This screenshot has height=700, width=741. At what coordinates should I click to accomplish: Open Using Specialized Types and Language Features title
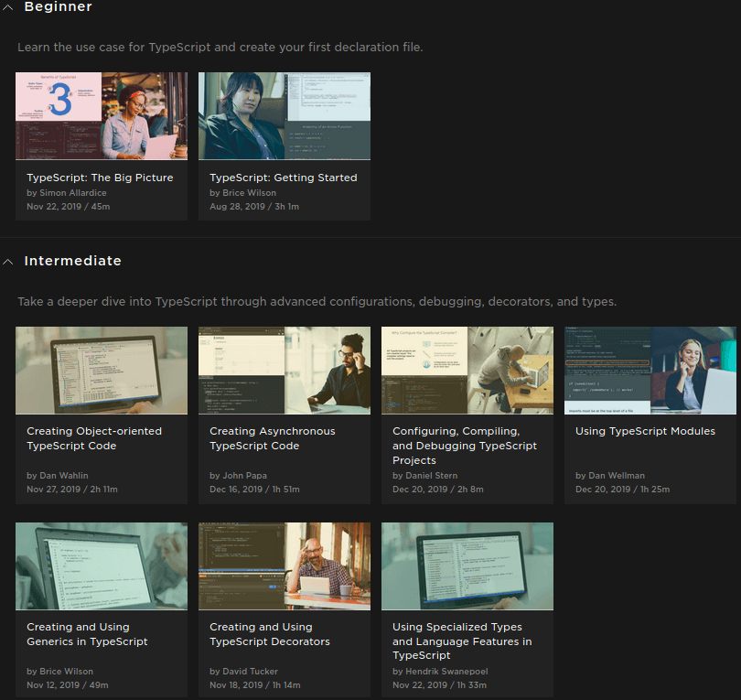click(x=462, y=641)
